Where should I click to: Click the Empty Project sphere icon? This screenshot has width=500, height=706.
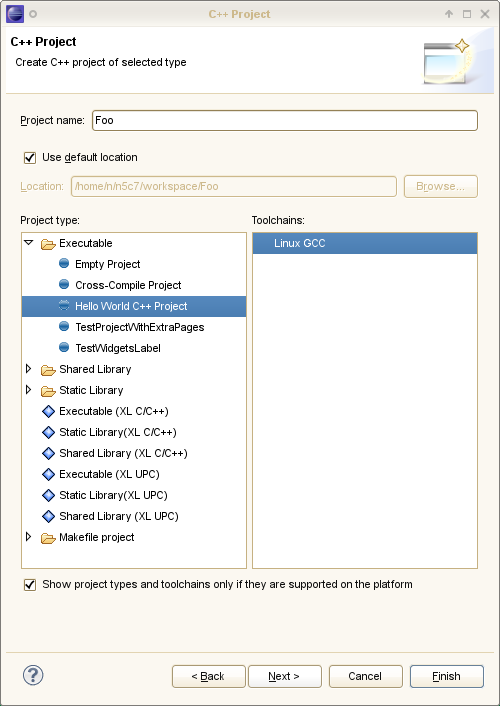[x=64, y=263]
